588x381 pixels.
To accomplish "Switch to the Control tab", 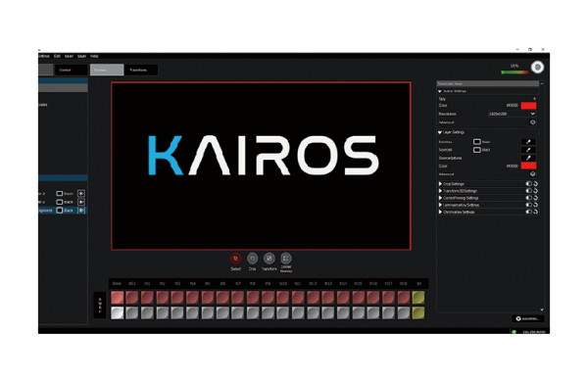I will tap(71, 70).
